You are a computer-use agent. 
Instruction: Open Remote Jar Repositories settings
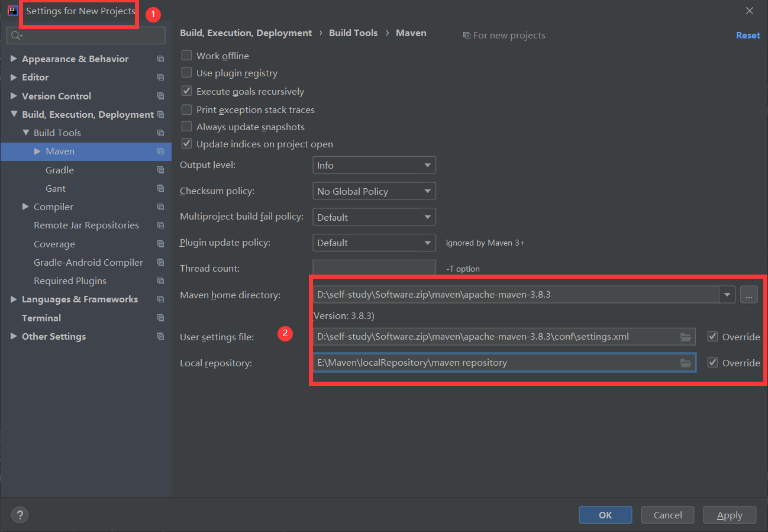(86, 225)
